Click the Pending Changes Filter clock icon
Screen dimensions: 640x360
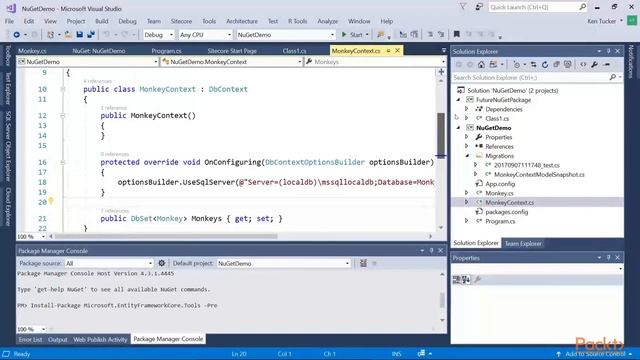(517, 64)
